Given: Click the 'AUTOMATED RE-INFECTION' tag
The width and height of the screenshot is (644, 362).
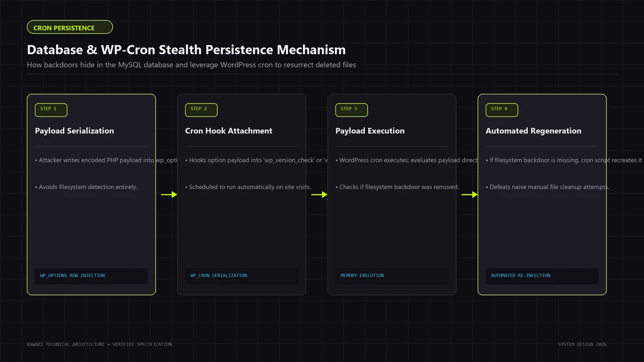Looking at the screenshot, I should pyautogui.click(x=542, y=276).
